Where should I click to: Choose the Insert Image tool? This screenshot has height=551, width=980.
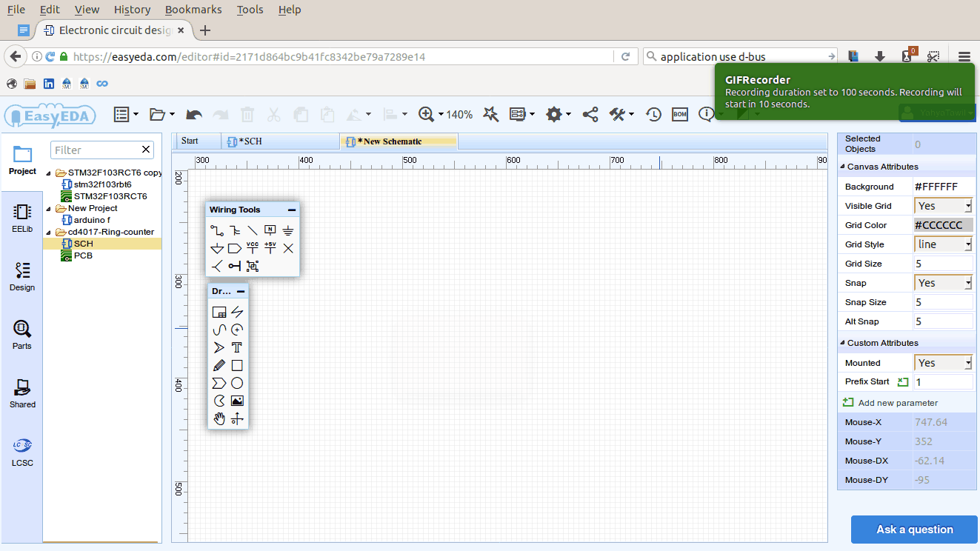coord(237,400)
